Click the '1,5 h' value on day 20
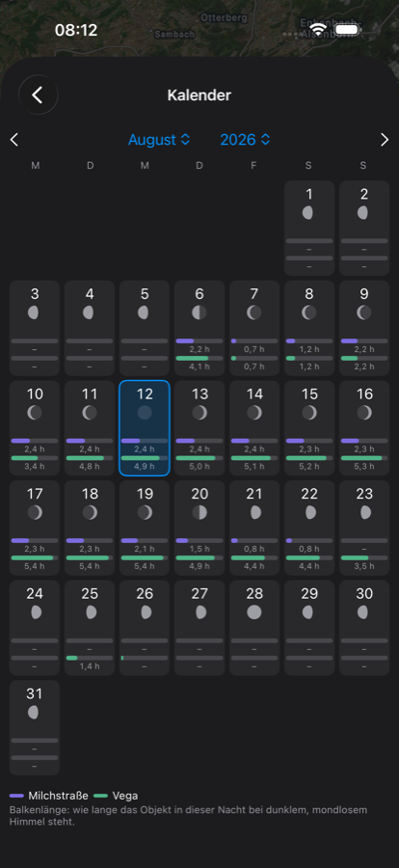 [199, 549]
